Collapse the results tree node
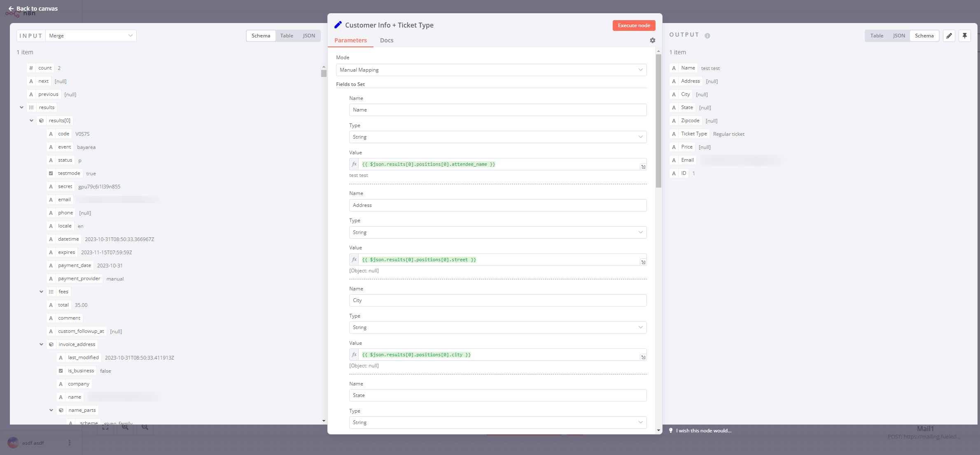This screenshot has width=980, height=455. [21, 107]
